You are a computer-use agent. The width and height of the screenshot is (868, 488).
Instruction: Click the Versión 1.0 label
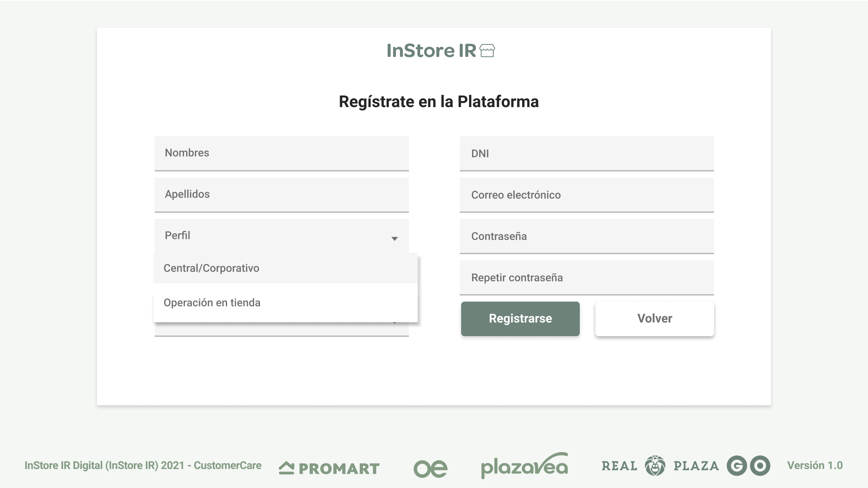(815, 466)
